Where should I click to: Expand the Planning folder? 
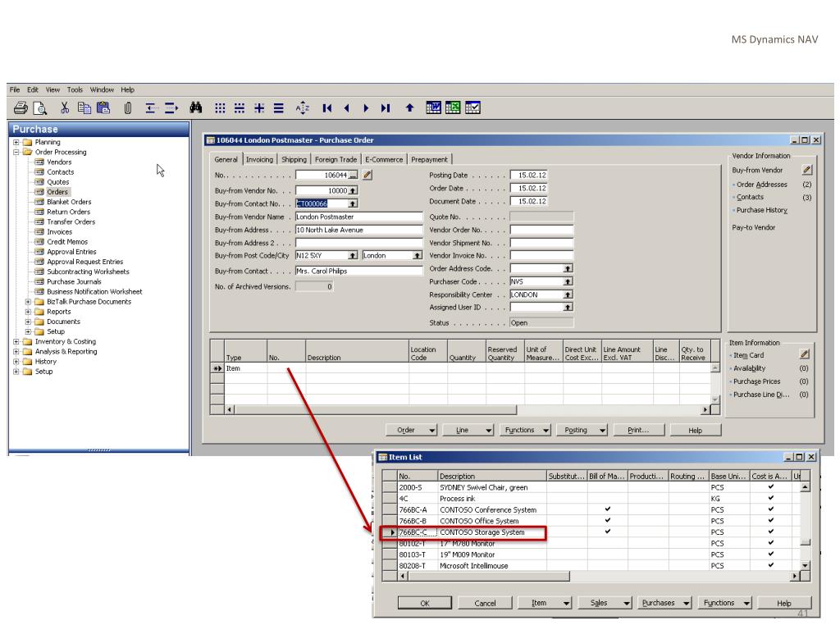(16, 143)
